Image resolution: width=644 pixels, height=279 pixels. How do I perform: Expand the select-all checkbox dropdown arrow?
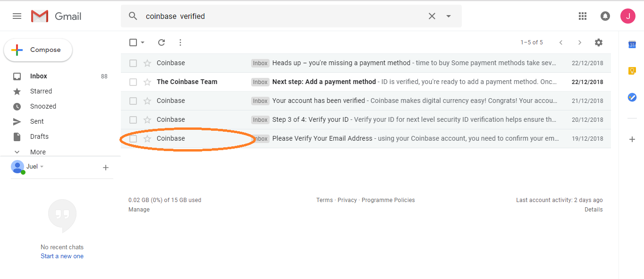[143, 42]
